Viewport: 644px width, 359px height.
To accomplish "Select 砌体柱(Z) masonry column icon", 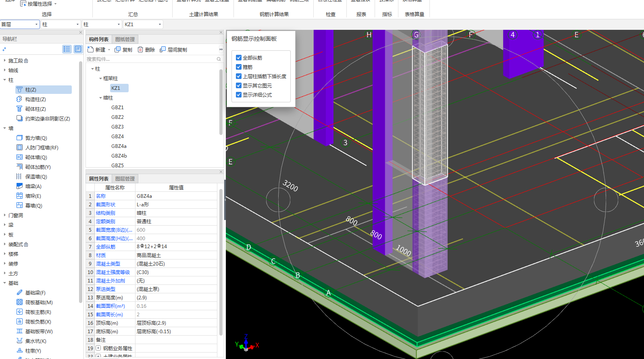I will coord(19,109).
